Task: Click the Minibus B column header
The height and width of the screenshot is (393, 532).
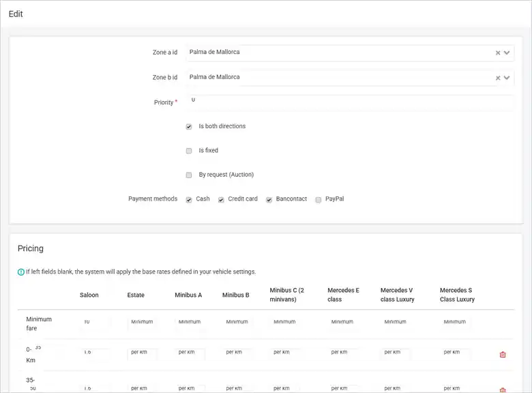Action: [236, 295]
